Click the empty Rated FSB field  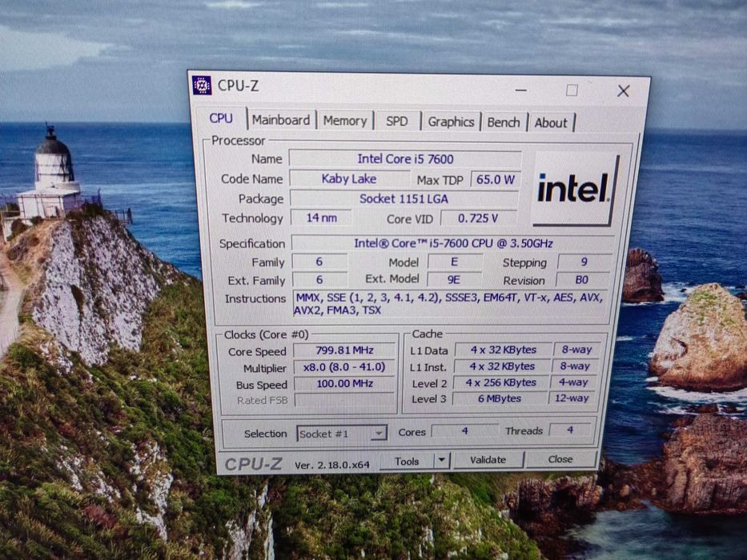click(x=344, y=399)
